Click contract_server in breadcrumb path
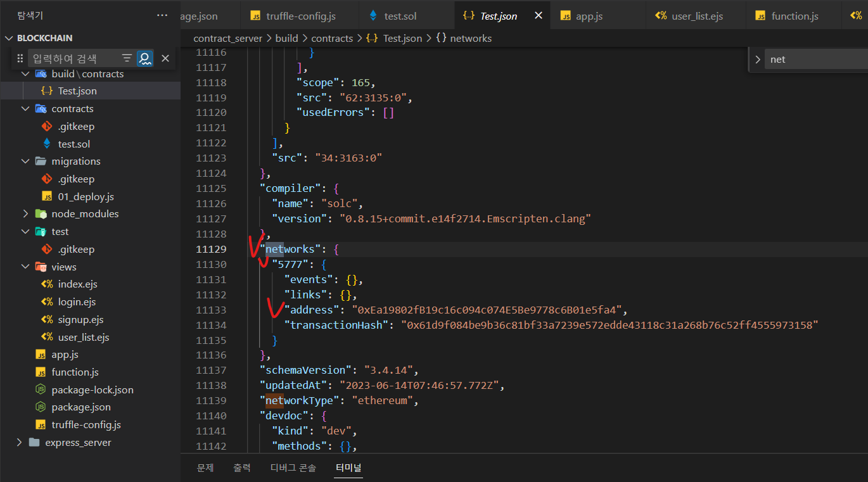This screenshot has height=482, width=868. [227, 38]
